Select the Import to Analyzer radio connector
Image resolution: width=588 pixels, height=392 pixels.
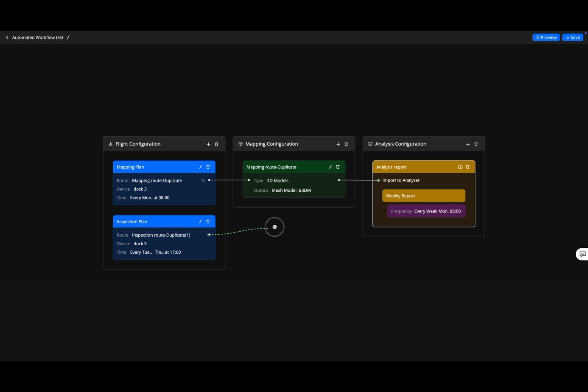pyautogui.click(x=378, y=180)
